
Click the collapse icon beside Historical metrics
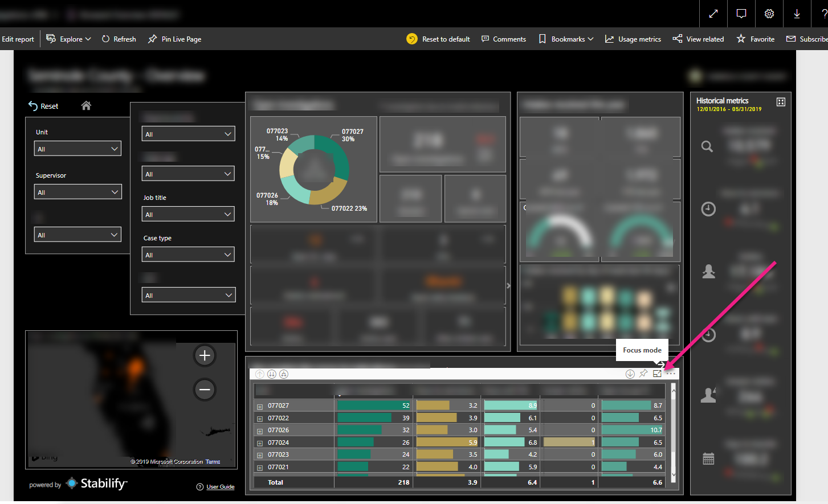781,102
